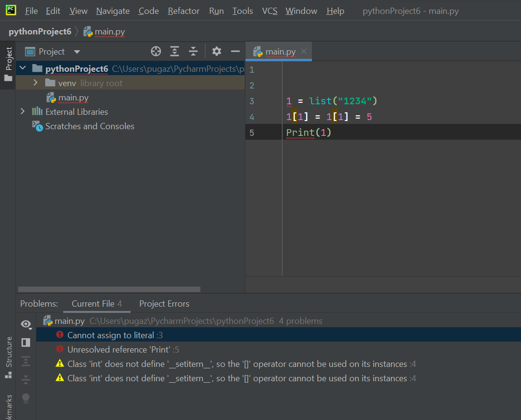Click pythonProject6 in the breadcrumb bar

point(40,32)
